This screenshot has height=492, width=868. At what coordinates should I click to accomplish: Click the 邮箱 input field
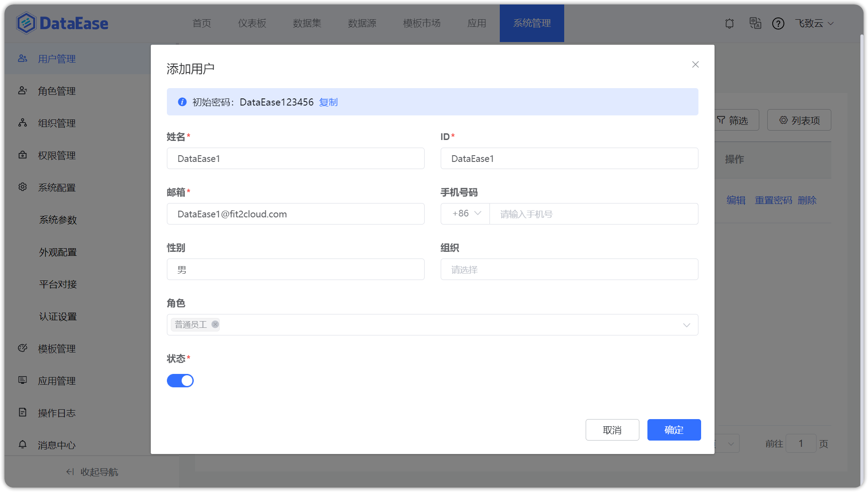pos(296,214)
